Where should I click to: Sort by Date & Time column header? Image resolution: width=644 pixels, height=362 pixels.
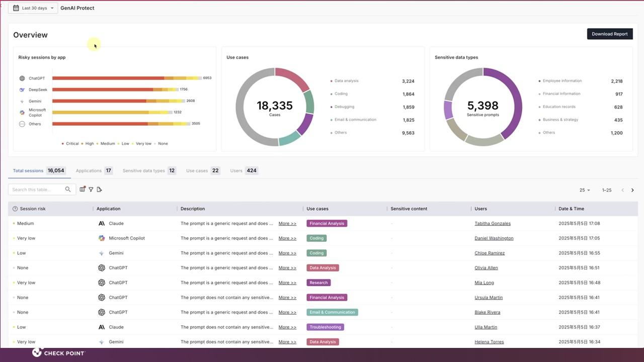tap(572, 209)
